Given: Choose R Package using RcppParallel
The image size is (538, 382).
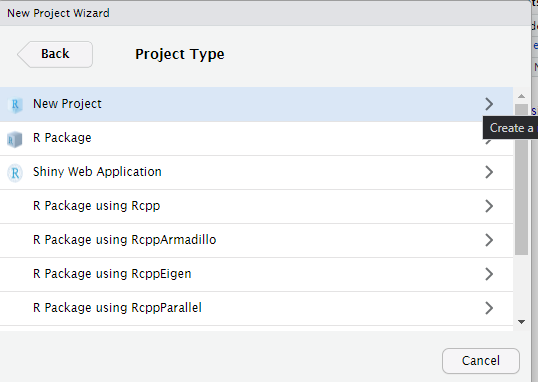Looking at the screenshot, I should (x=256, y=308).
